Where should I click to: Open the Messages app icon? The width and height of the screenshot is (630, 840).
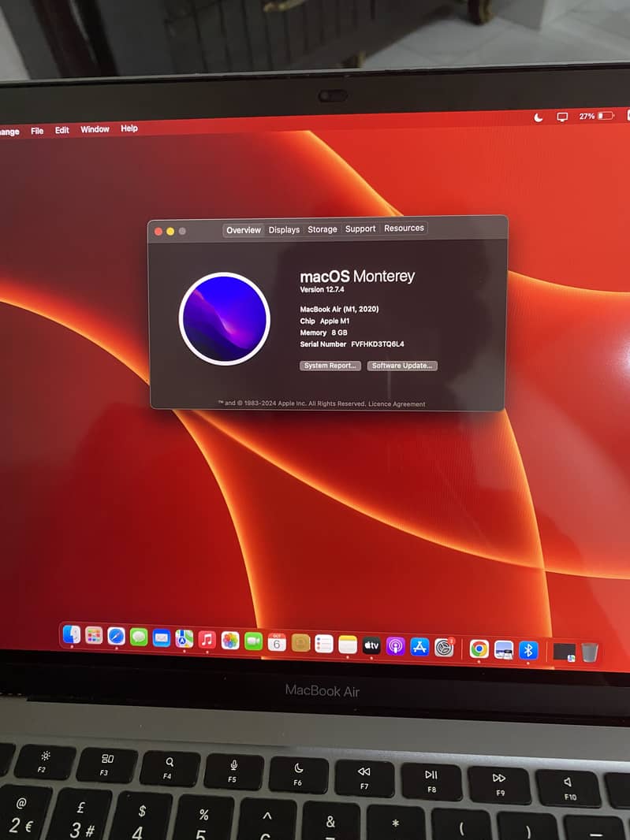pos(139,637)
